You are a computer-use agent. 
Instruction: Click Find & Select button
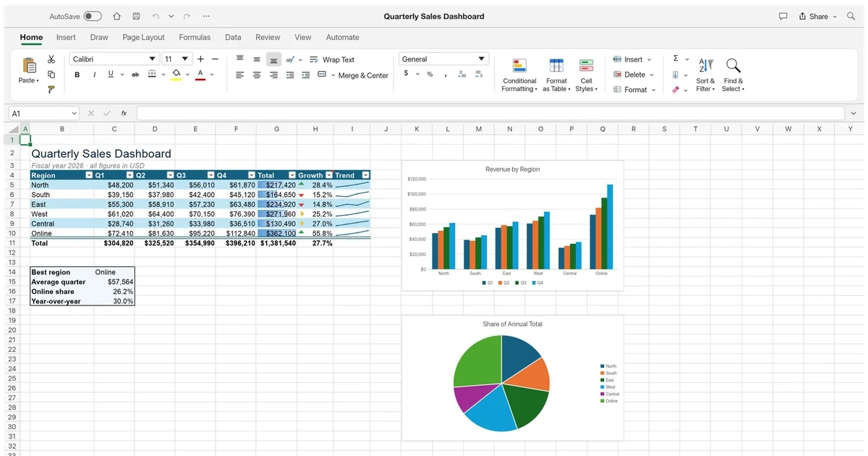733,75
